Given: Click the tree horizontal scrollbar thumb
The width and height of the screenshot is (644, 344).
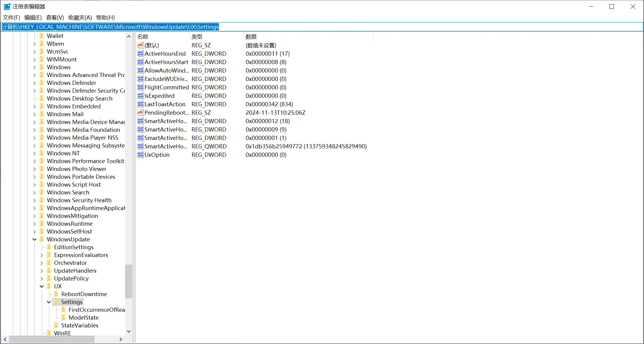Looking at the screenshot, I should coord(51,339).
